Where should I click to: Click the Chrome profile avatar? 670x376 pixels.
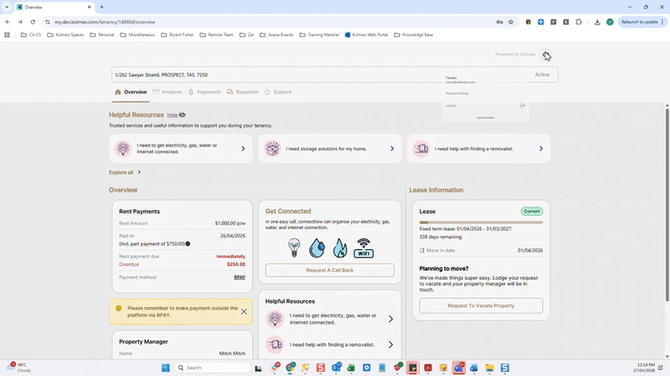[x=610, y=22]
